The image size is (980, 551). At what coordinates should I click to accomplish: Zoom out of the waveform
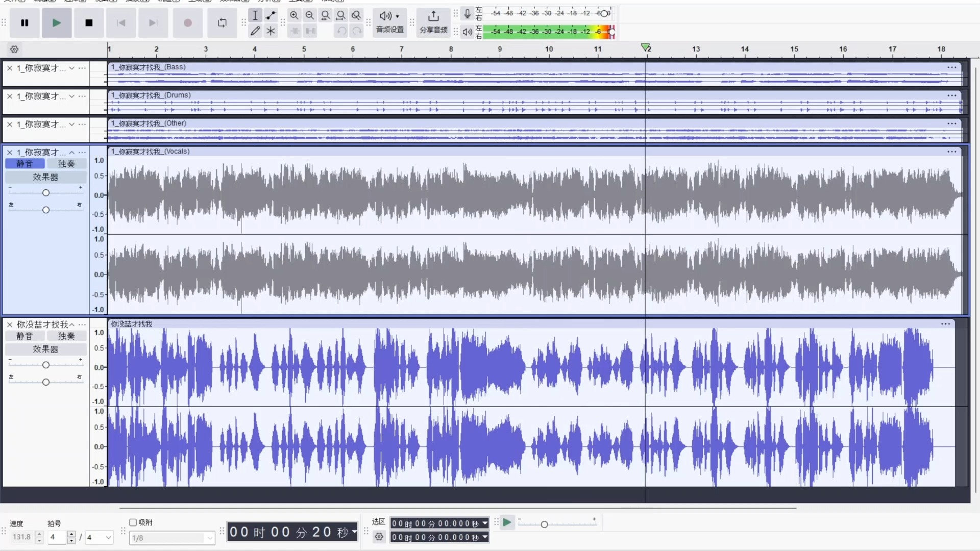coord(310,15)
